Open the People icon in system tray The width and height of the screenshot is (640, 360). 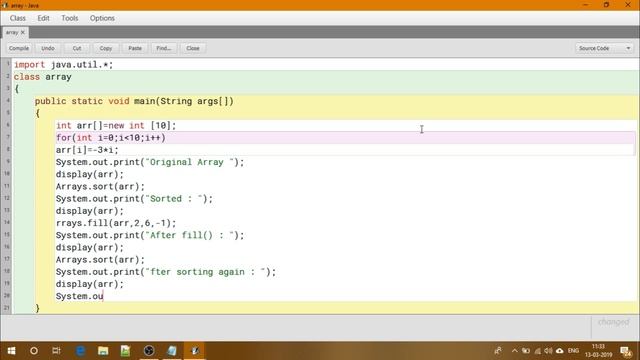point(498,351)
